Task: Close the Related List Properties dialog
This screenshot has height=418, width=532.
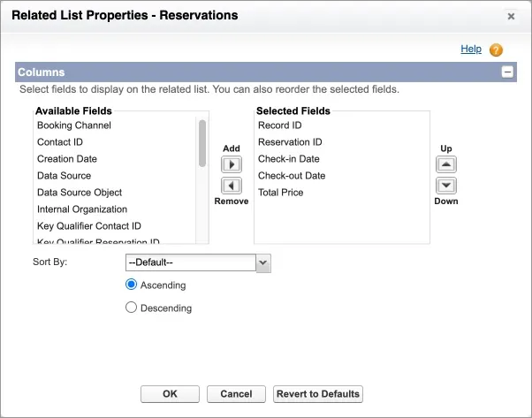Action: point(511,16)
